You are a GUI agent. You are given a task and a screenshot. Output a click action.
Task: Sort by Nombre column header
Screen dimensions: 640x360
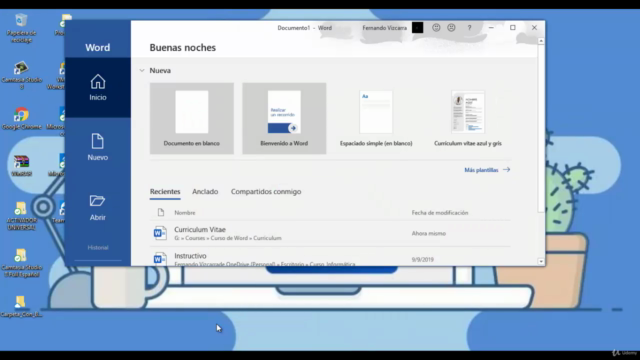pyautogui.click(x=185, y=213)
